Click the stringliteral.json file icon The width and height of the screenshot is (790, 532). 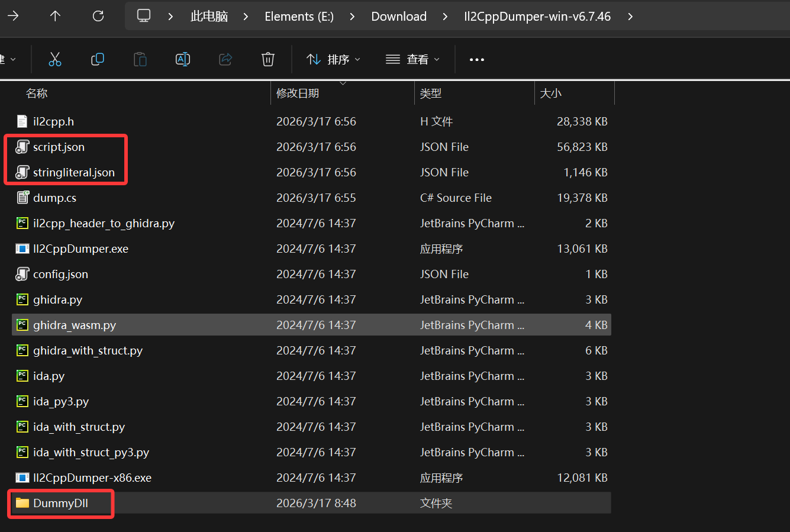pyautogui.click(x=22, y=172)
